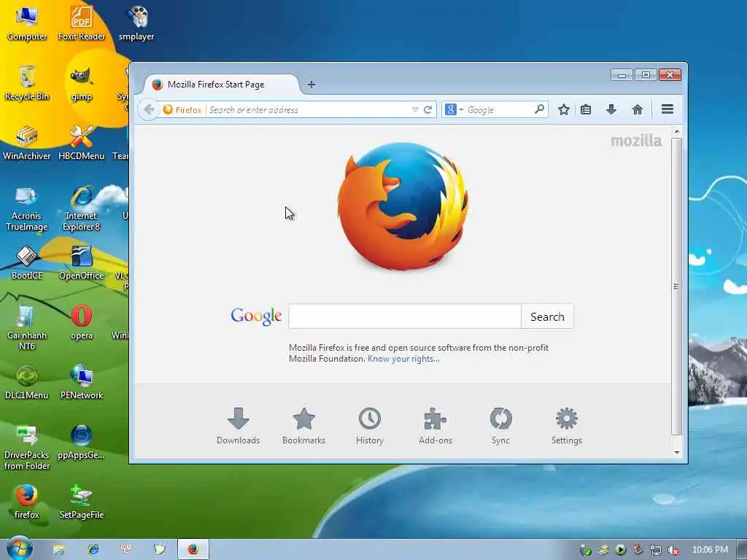Select the HBCDMenu desktop icon

[x=82, y=143]
